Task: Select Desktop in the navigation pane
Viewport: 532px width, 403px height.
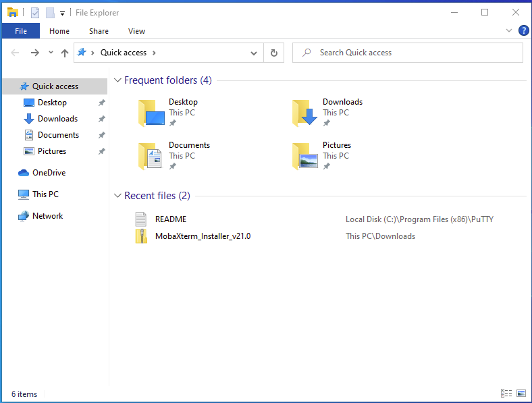Action: tap(52, 103)
